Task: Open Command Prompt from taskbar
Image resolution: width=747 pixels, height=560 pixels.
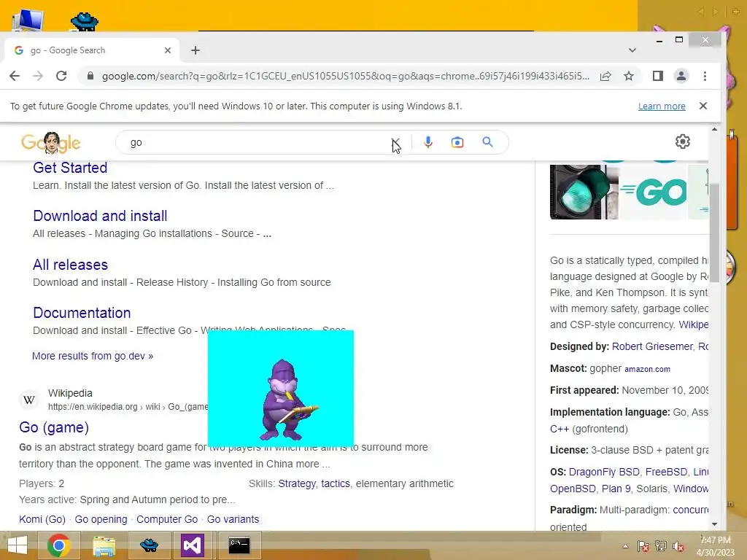Action: pyautogui.click(x=239, y=545)
